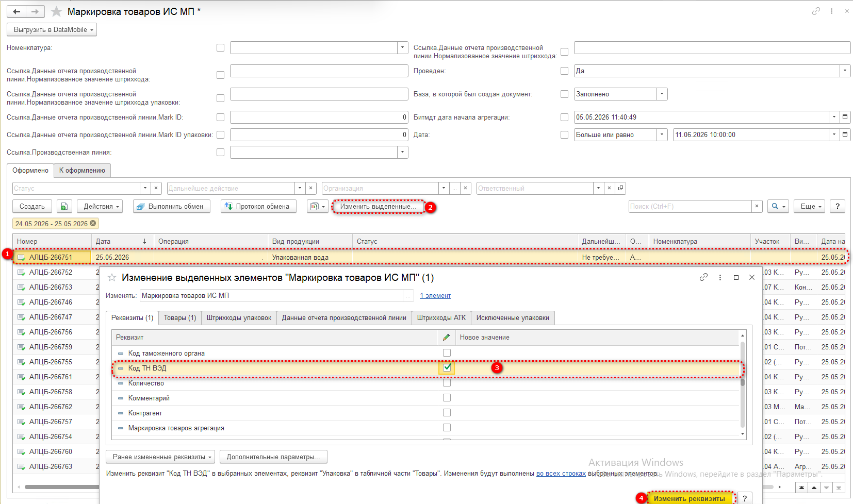Click inside the Поиск (Ctrl+F) search field
The height and width of the screenshot is (504, 853).
[x=690, y=206]
